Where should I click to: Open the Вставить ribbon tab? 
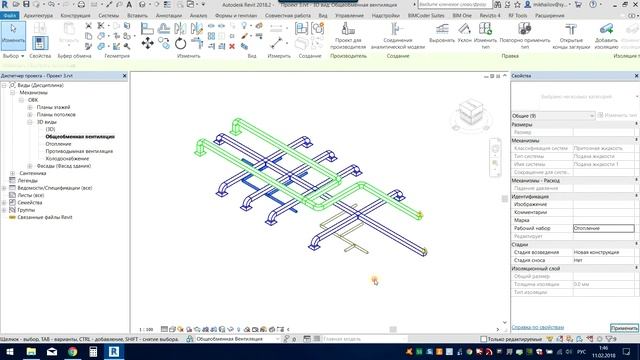point(137,16)
